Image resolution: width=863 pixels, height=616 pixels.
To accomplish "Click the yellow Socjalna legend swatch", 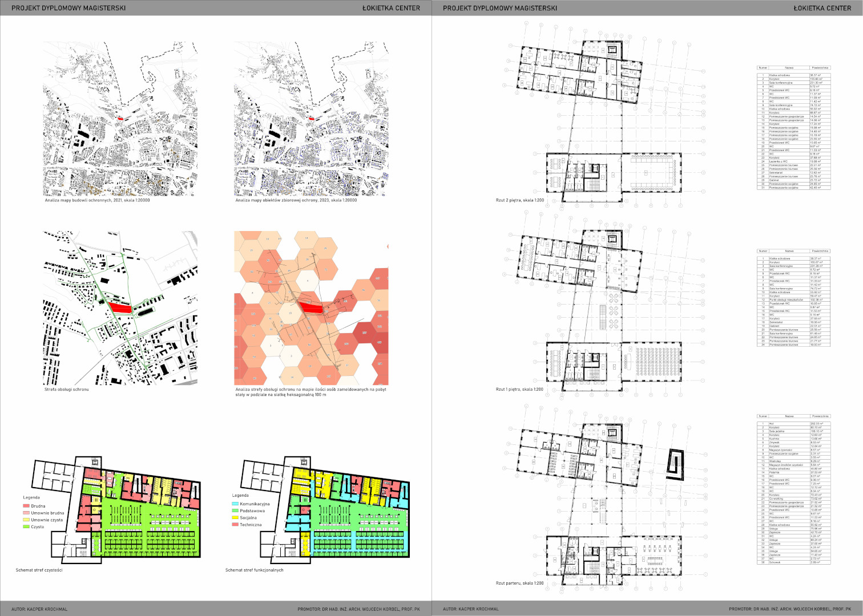I will [x=235, y=518].
